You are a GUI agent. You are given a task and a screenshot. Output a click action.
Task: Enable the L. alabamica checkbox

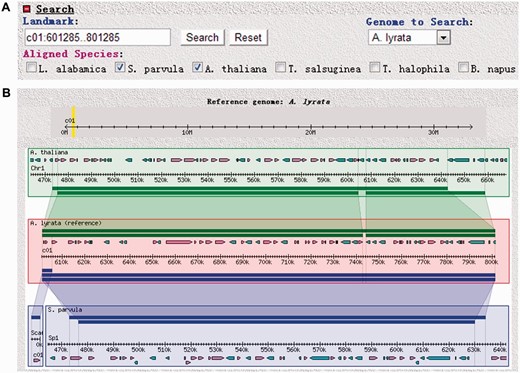[31, 68]
